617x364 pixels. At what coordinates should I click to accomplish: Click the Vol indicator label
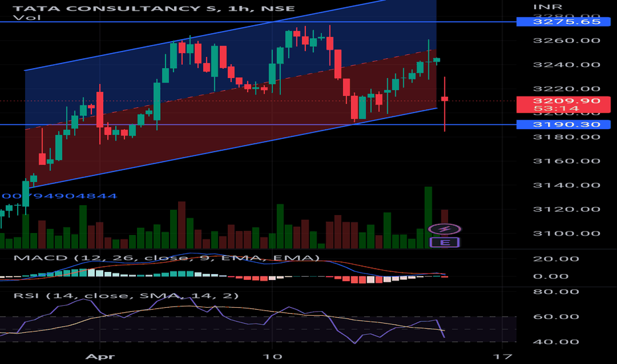[x=26, y=18]
